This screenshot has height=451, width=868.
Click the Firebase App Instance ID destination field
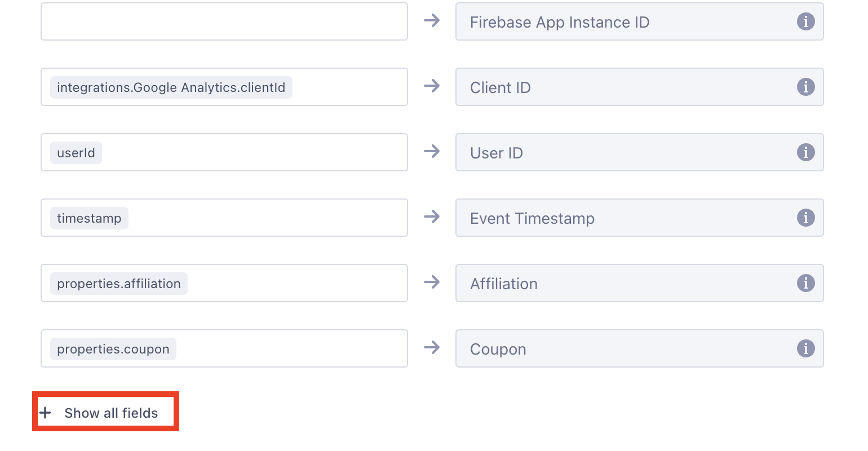[640, 21]
